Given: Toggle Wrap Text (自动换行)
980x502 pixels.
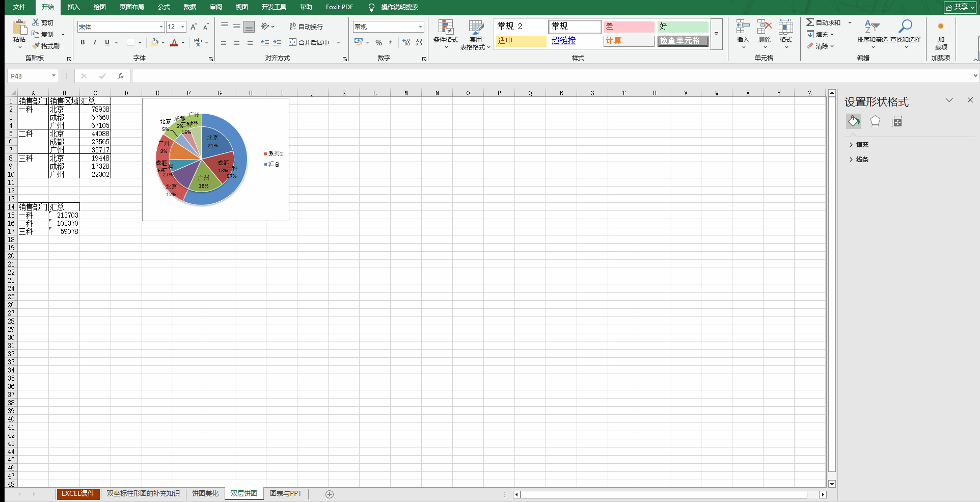Looking at the screenshot, I should (x=306, y=27).
